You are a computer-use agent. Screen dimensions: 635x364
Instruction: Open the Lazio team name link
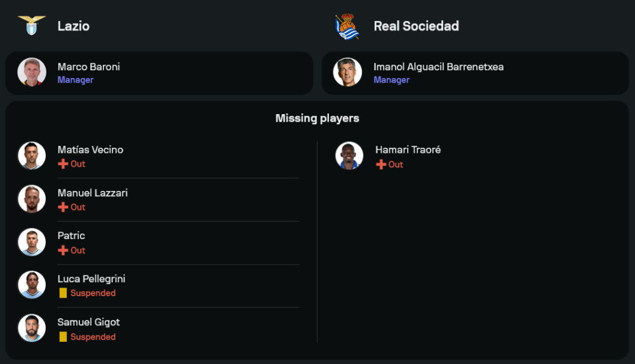(x=74, y=26)
